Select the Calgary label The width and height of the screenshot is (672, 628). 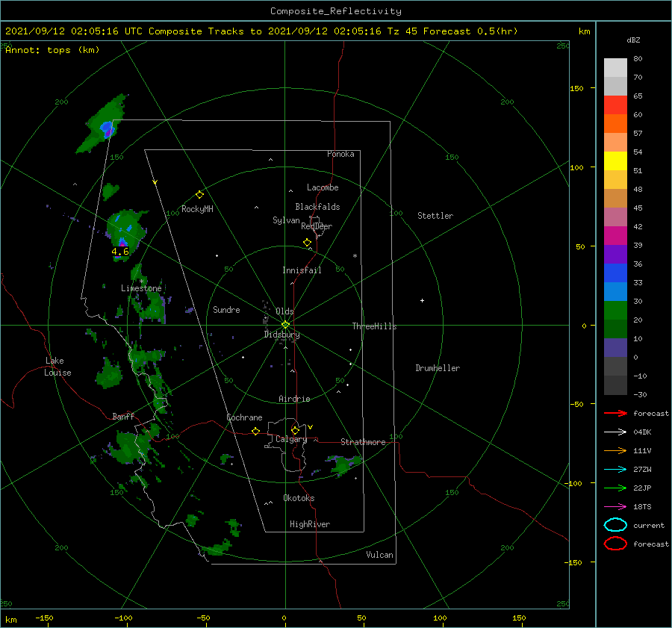tap(291, 439)
